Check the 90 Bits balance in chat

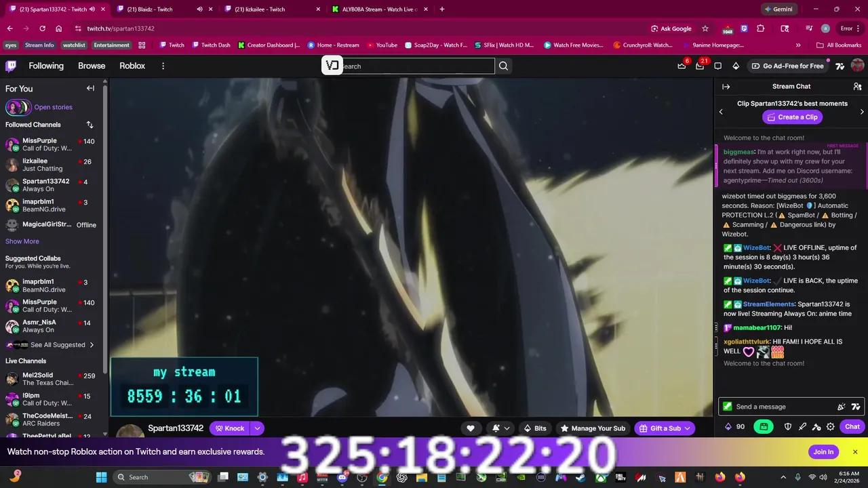(734, 426)
